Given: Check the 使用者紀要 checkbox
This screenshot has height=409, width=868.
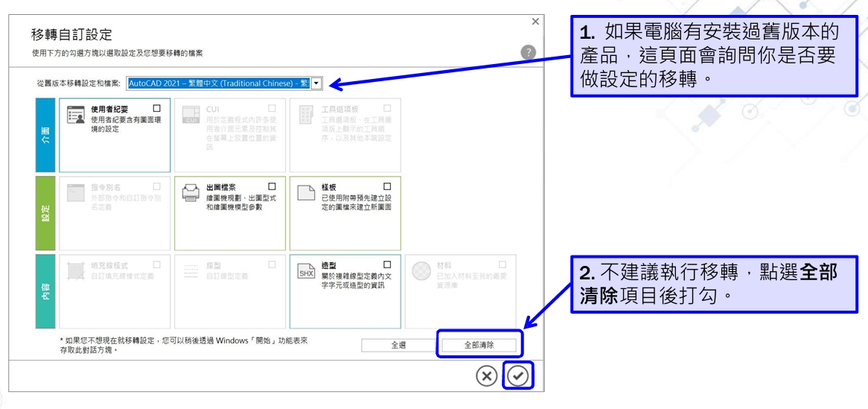Looking at the screenshot, I should point(156,109).
